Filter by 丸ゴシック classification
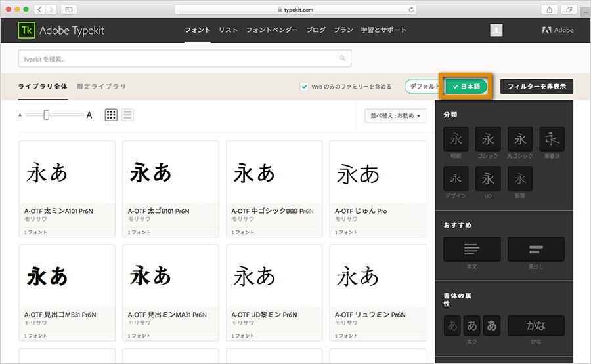This screenshot has height=364, width=591. (x=520, y=139)
